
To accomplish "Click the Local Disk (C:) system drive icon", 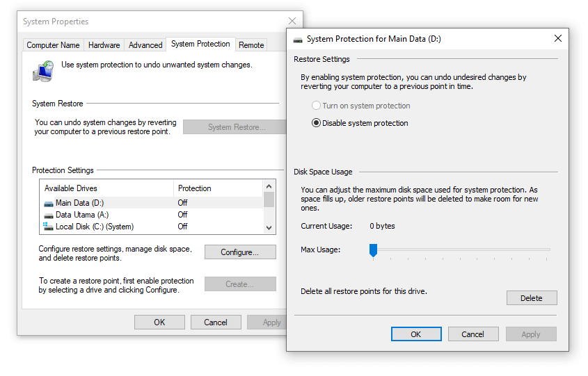I will point(48,226).
